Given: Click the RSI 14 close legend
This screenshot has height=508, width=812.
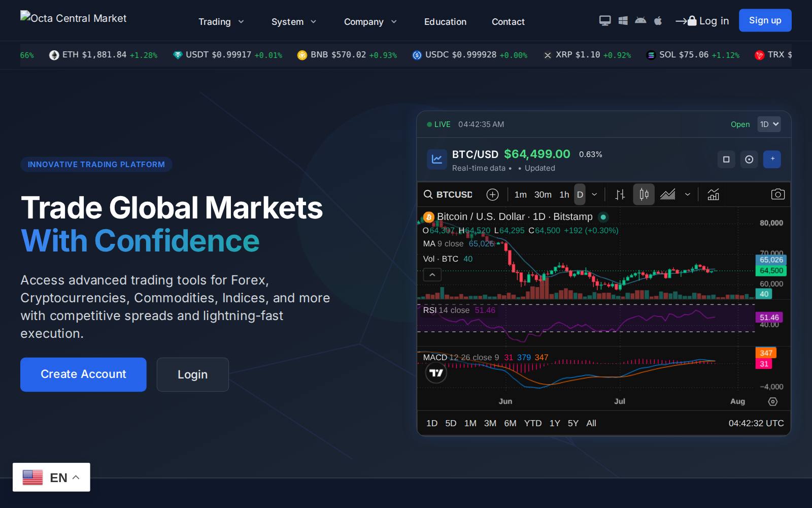Looking at the screenshot, I should (x=446, y=310).
